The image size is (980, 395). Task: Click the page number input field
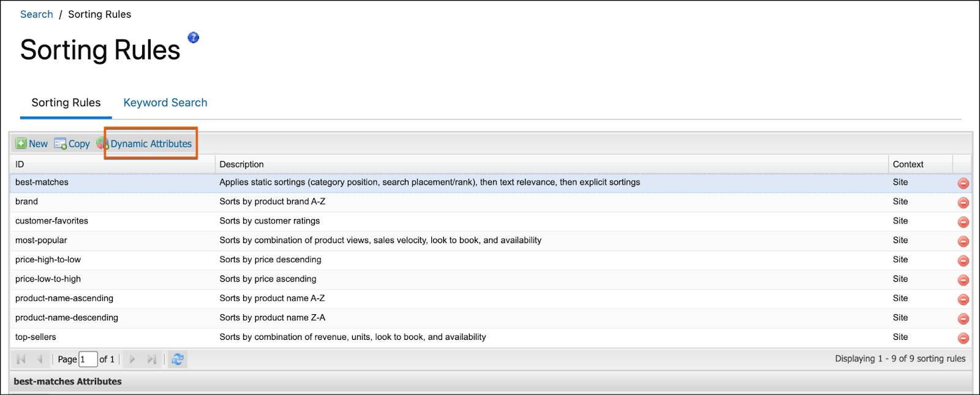tap(88, 359)
